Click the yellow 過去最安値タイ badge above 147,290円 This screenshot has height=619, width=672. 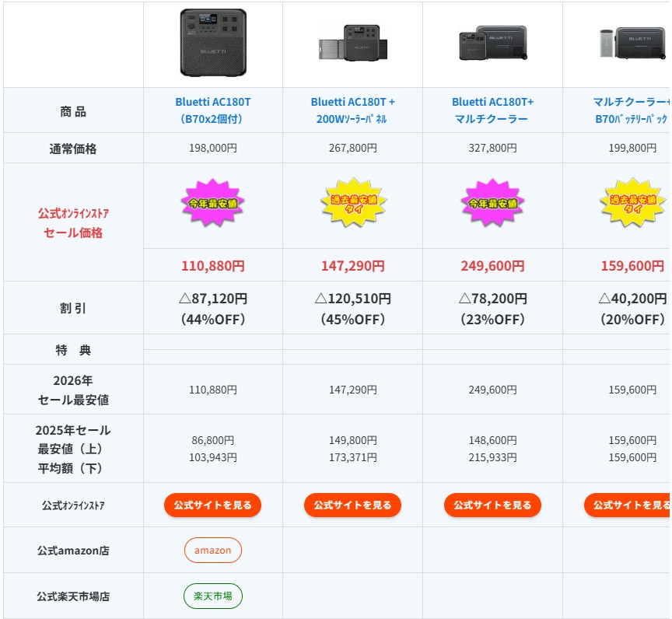click(x=352, y=203)
